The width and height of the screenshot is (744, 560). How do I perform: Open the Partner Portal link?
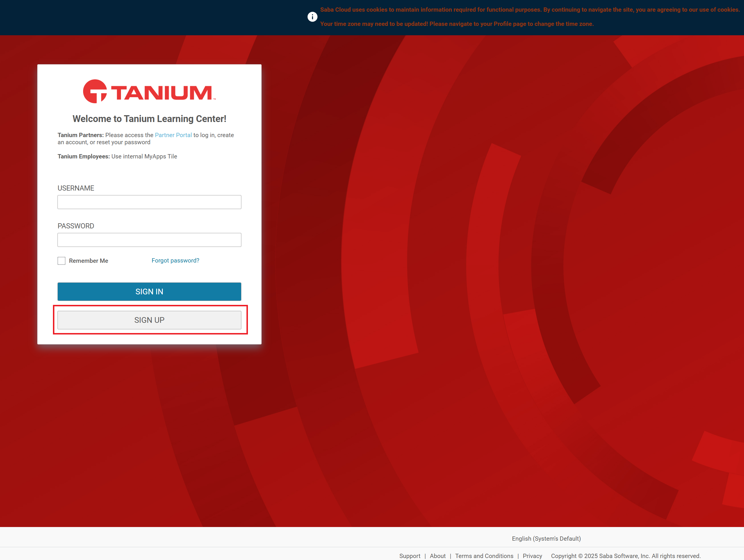click(173, 135)
